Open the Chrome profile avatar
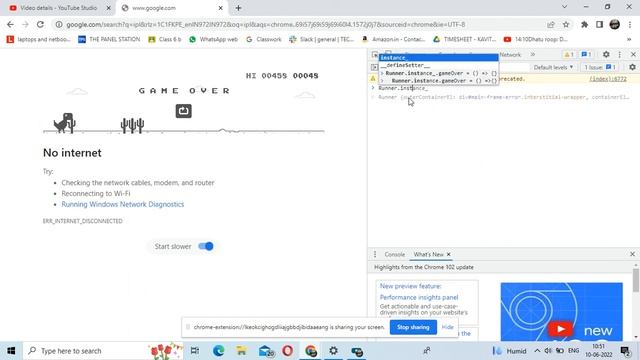This screenshot has width=640, height=360. coord(615,24)
